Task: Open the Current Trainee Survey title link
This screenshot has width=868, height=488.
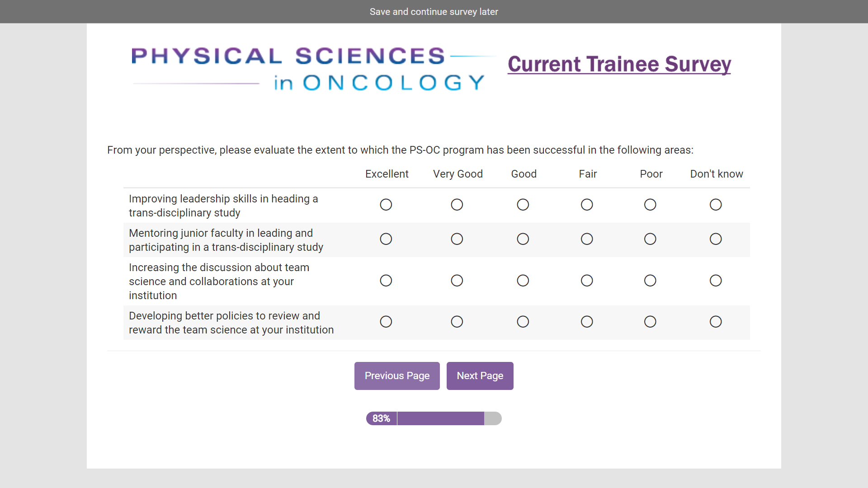Action: (619, 64)
